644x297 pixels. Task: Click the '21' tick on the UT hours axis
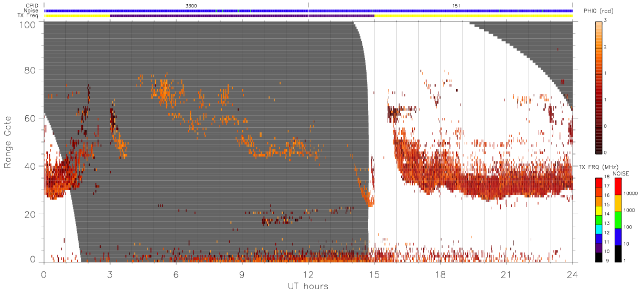[x=507, y=273]
